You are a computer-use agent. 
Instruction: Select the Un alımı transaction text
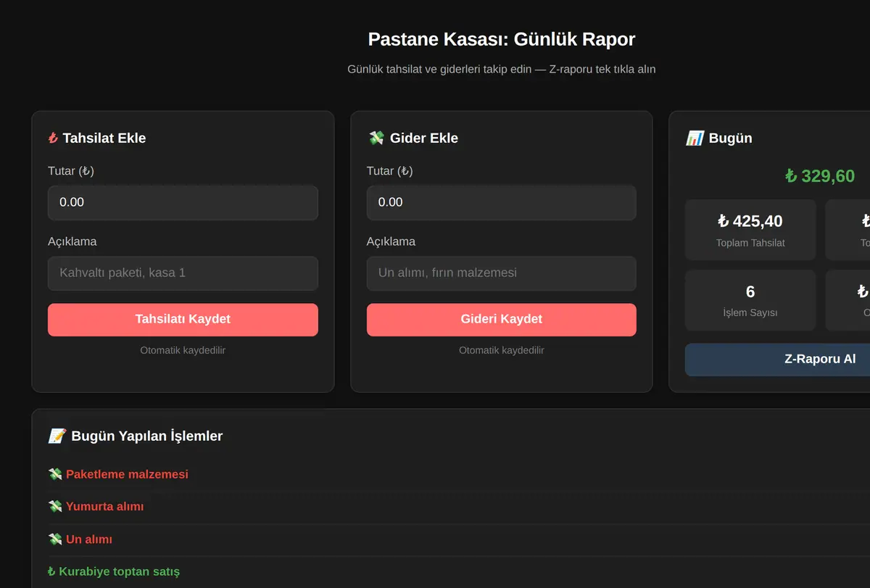89,539
